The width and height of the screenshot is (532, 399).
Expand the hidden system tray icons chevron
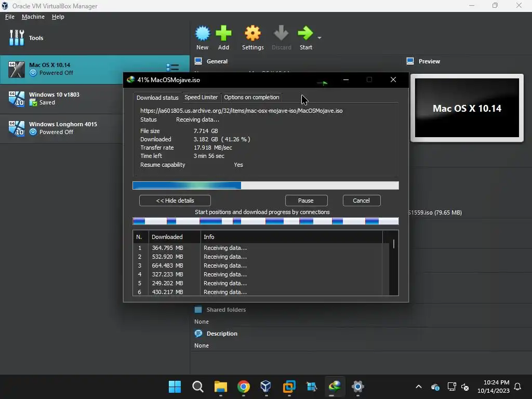click(x=419, y=387)
